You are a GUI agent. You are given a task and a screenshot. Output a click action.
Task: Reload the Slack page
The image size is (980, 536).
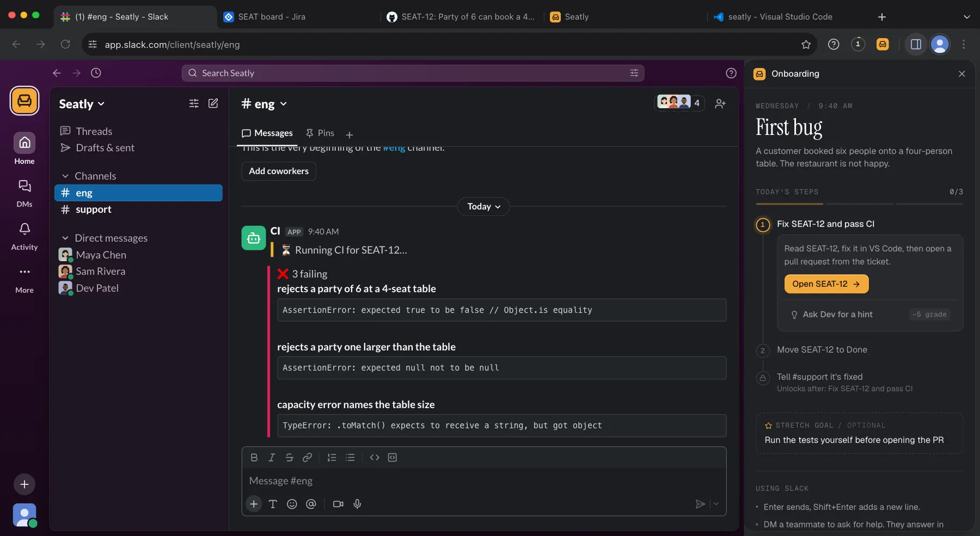65,45
